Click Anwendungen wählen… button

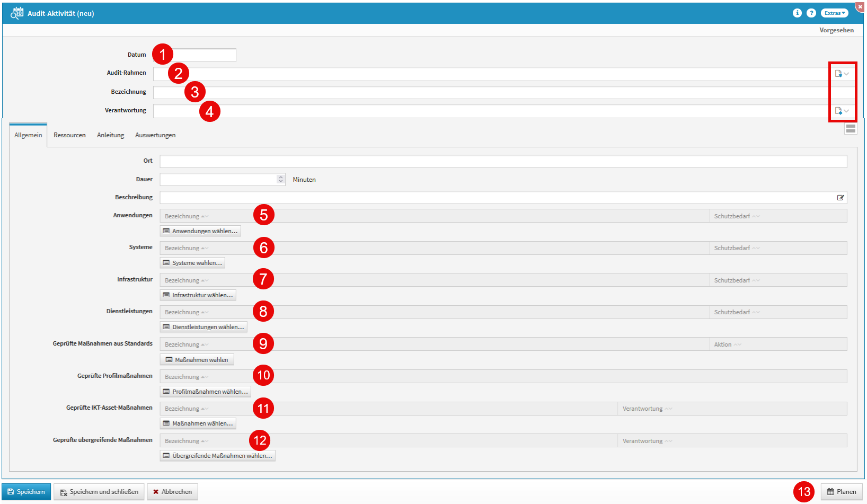(200, 231)
